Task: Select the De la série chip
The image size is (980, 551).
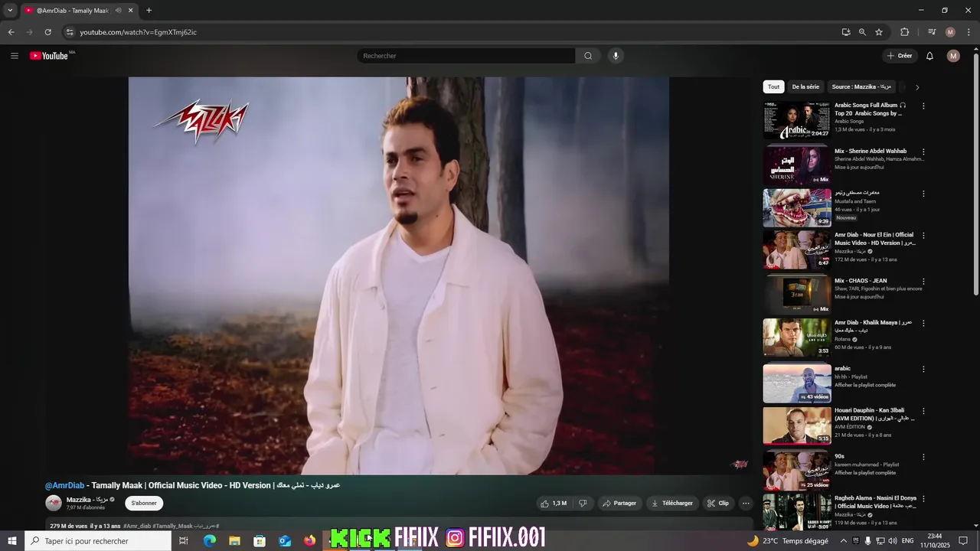Action: point(805,87)
